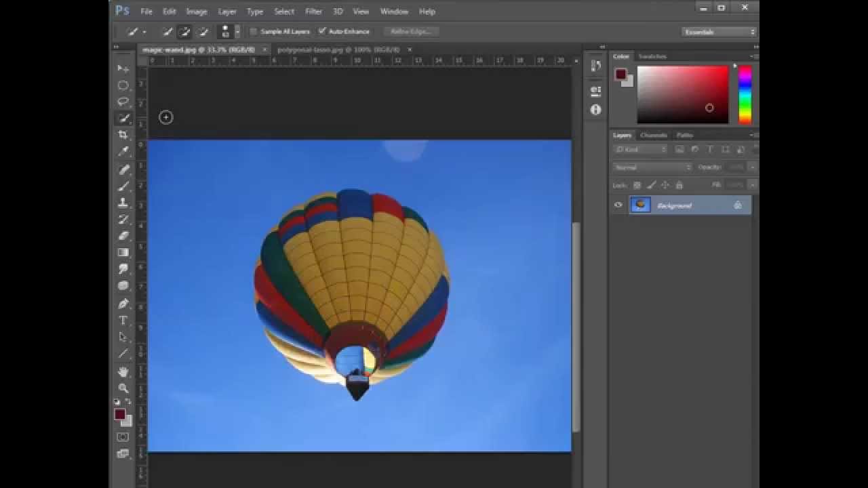Toggle Lock position
This screenshot has width=868, height=488.
coord(665,185)
